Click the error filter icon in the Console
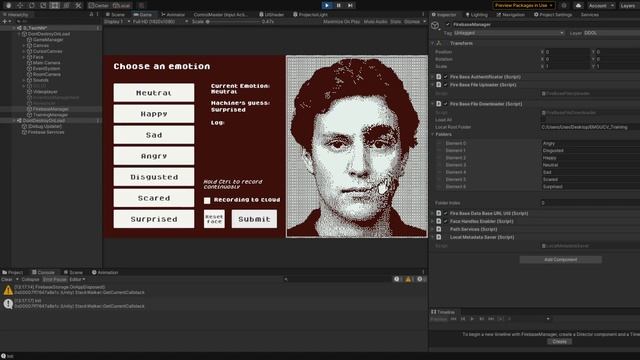 tap(420, 279)
